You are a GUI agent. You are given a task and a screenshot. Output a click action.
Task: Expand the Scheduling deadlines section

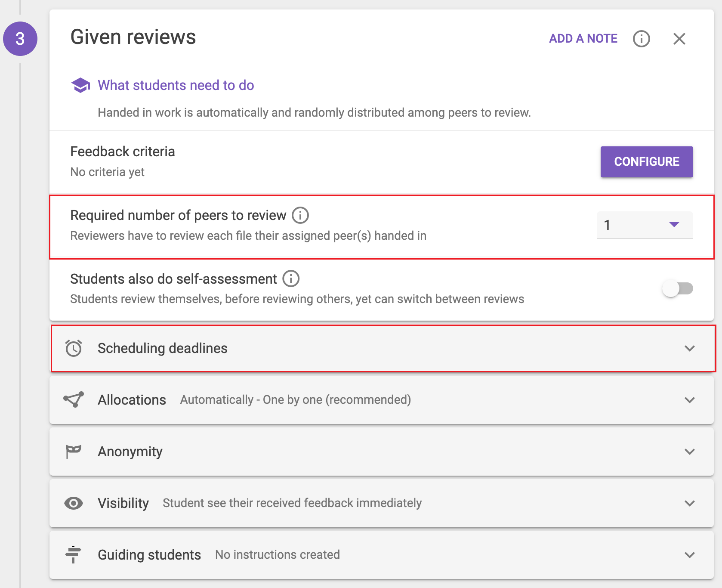(689, 348)
